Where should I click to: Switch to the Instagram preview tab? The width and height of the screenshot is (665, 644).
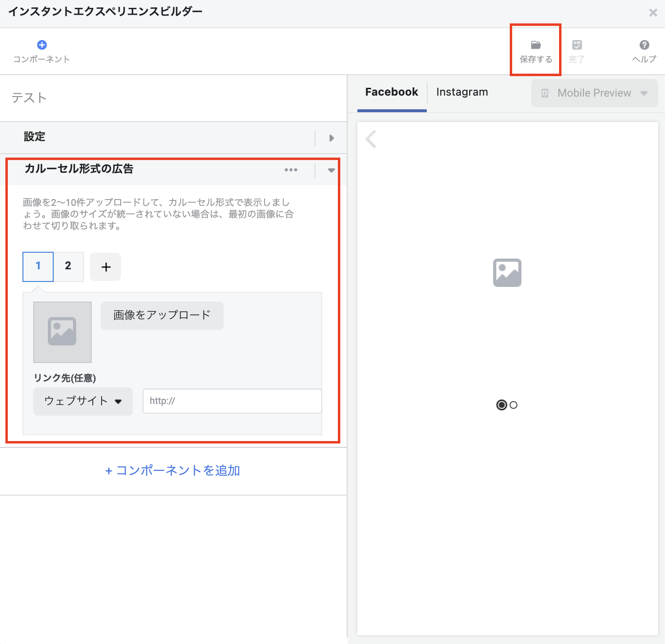pos(462,92)
